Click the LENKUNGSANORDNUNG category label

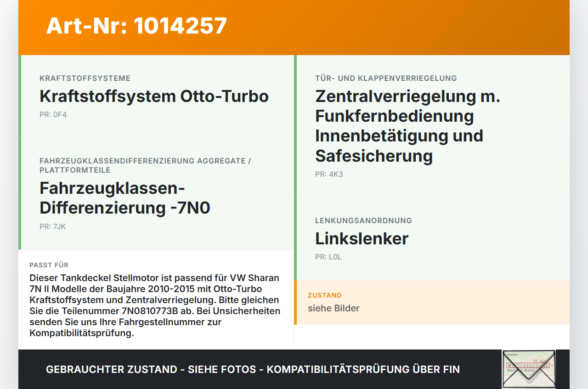(x=363, y=220)
